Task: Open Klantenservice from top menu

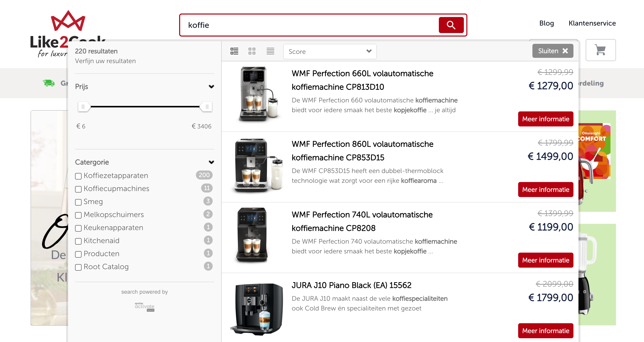Action: (592, 23)
